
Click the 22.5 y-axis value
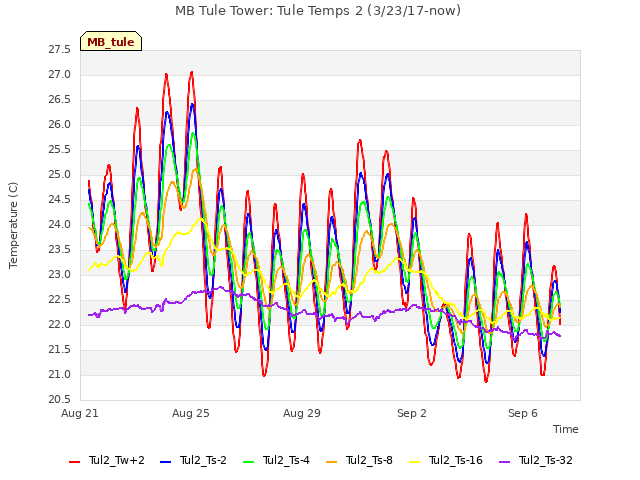pos(60,300)
